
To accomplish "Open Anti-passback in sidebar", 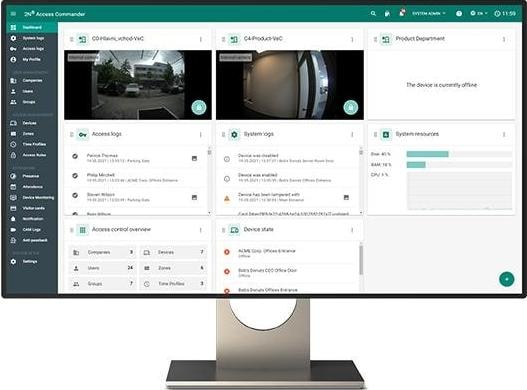I will pos(32,240).
